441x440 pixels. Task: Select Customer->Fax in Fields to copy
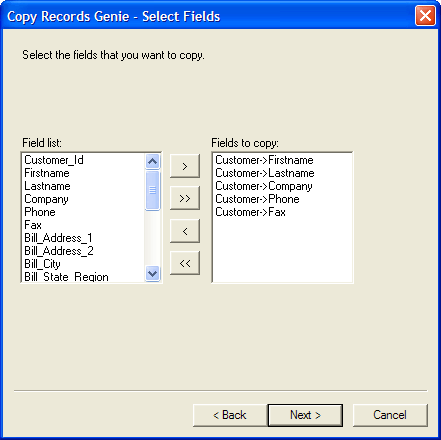tap(282, 212)
